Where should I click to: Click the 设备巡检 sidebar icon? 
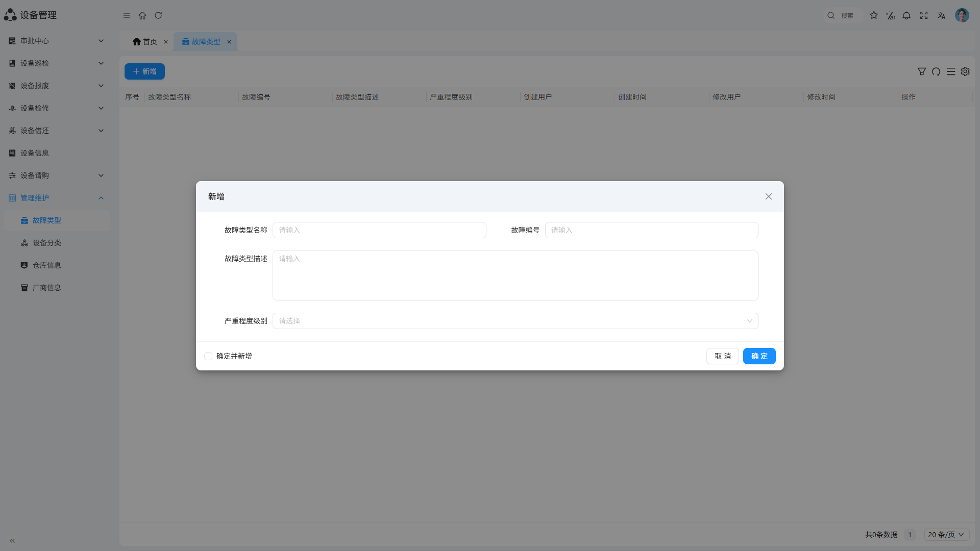[12, 63]
